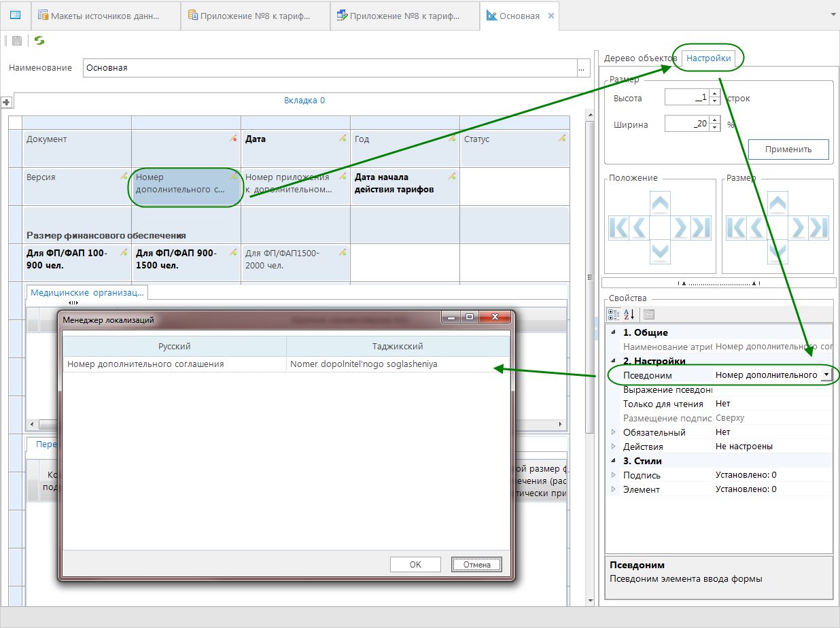The width and height of the screenshot is (840, 628).
Task: Expand the Обязательный property row
Action: click(613, 432)
